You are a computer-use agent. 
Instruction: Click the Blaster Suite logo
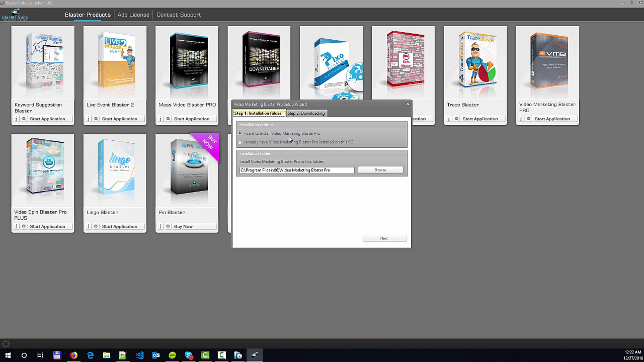15,15
